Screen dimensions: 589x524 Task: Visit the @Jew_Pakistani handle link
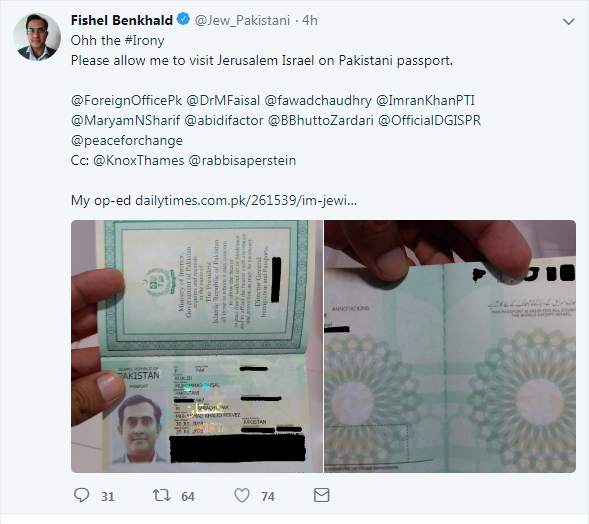coord(242,20)
